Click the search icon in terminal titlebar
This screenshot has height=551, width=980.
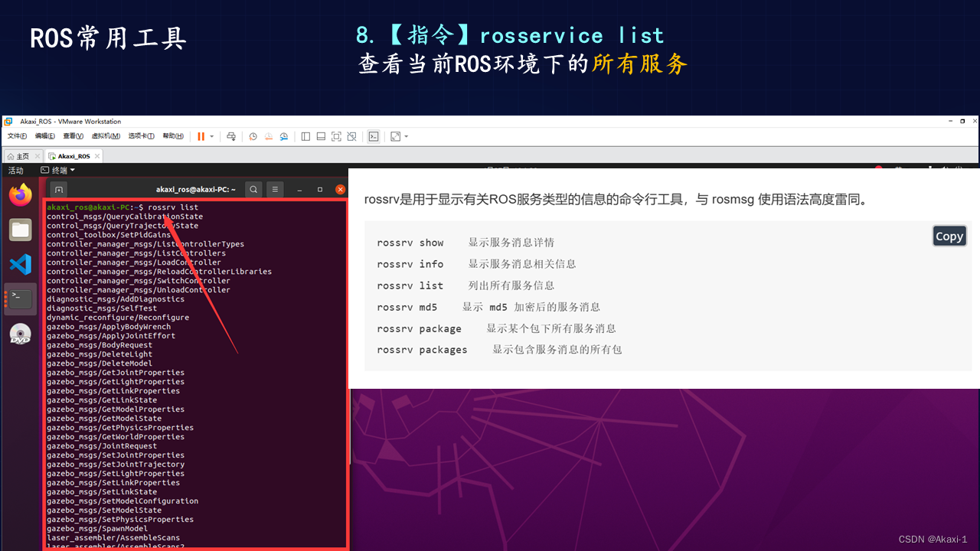pyautogui.click(x=253, y=189)
